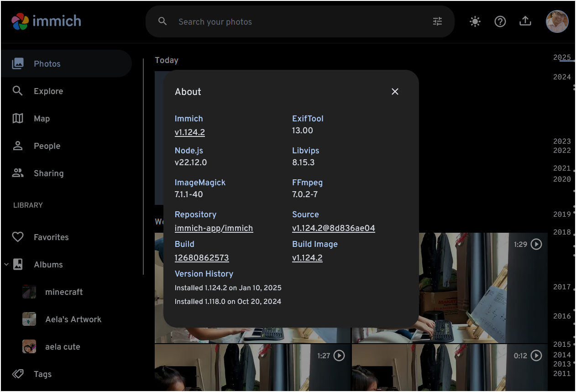Select the Explore section
Image resolution: width=576 pixels, height=392 pixels.
point(49,91)
